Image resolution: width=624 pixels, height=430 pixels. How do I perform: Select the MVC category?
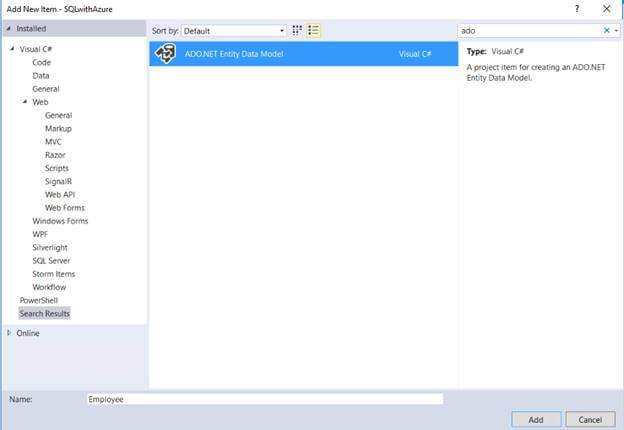[53, 142]
